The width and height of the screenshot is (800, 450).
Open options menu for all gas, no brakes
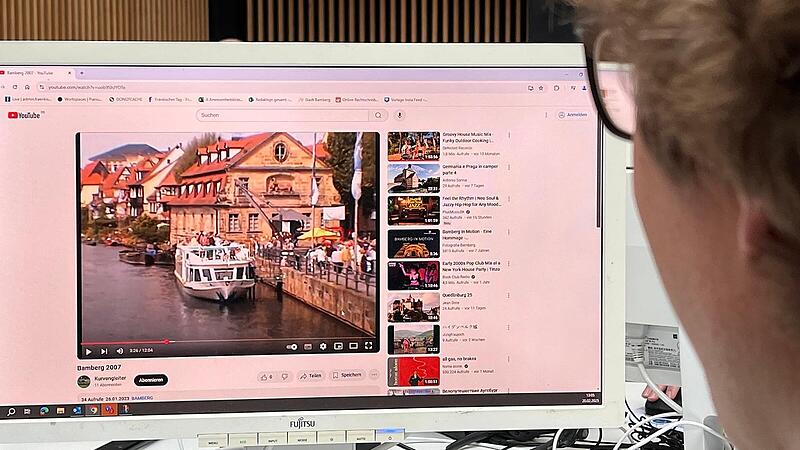click(x=508, y=359)
